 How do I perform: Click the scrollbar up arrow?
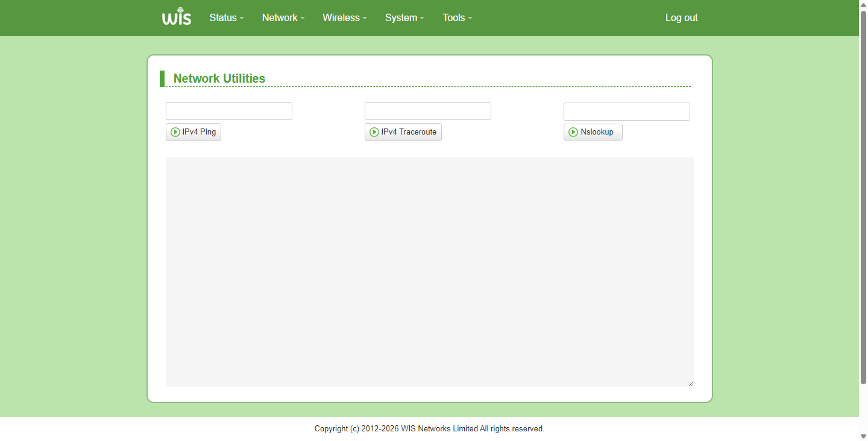click(x=863, y=5)
